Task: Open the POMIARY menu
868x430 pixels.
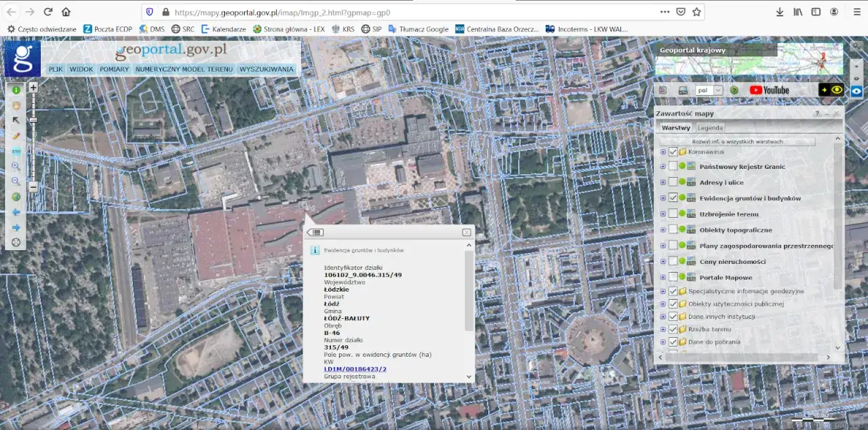Action: click(114, 69)
